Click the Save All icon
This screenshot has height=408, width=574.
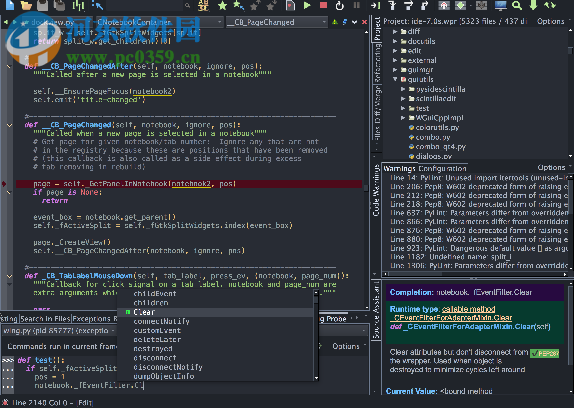click(60, 5)
